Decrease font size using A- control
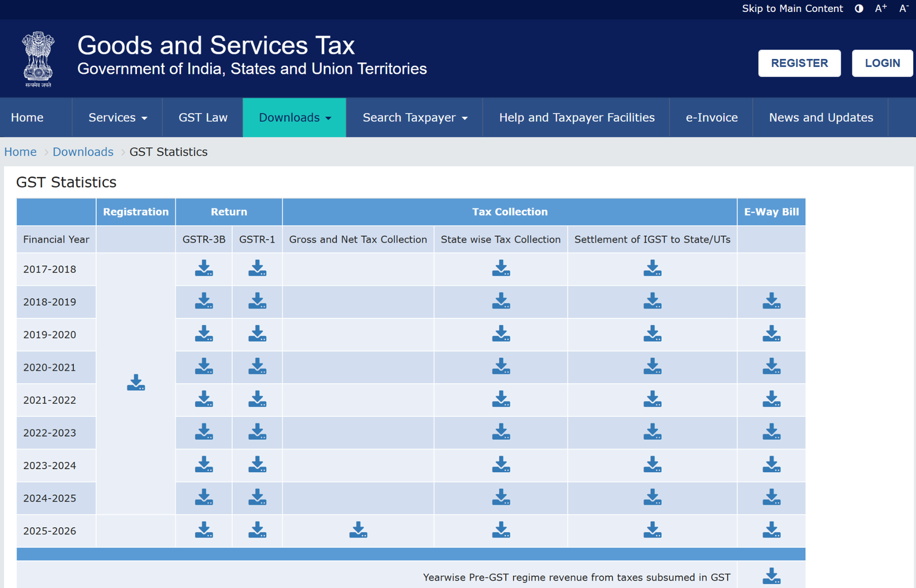 (903, 8)
